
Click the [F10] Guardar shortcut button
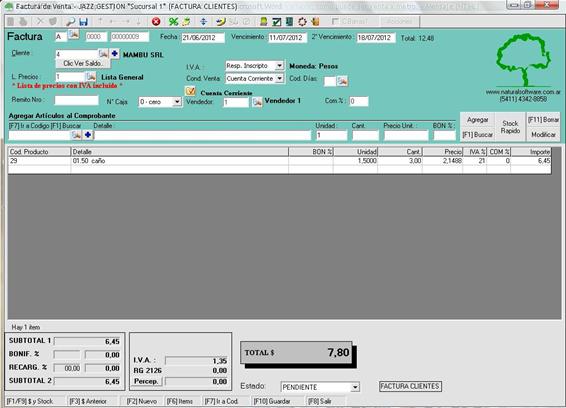[272, 401]
